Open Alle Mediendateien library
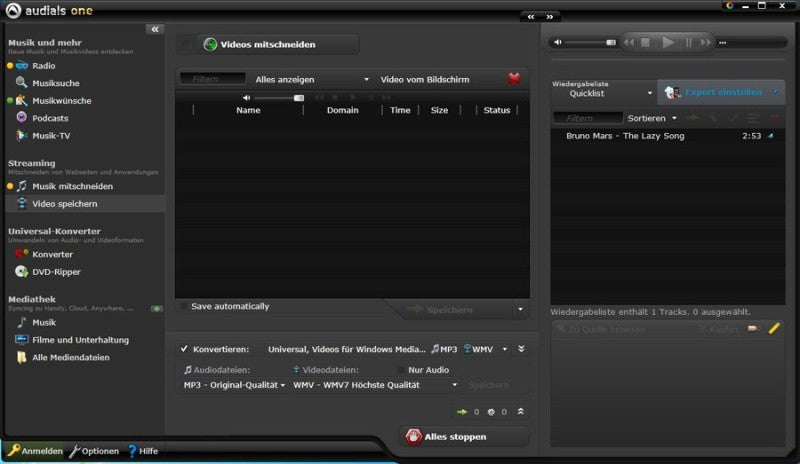 click(70, 357)
